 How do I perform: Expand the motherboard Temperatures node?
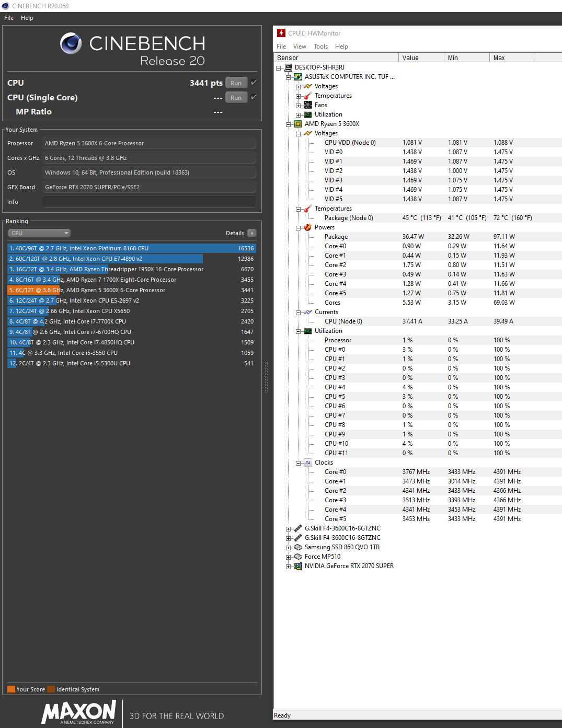[298, 96]
